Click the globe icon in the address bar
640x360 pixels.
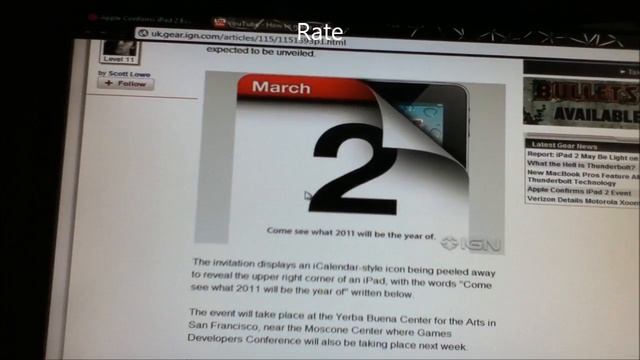point(143,33)
